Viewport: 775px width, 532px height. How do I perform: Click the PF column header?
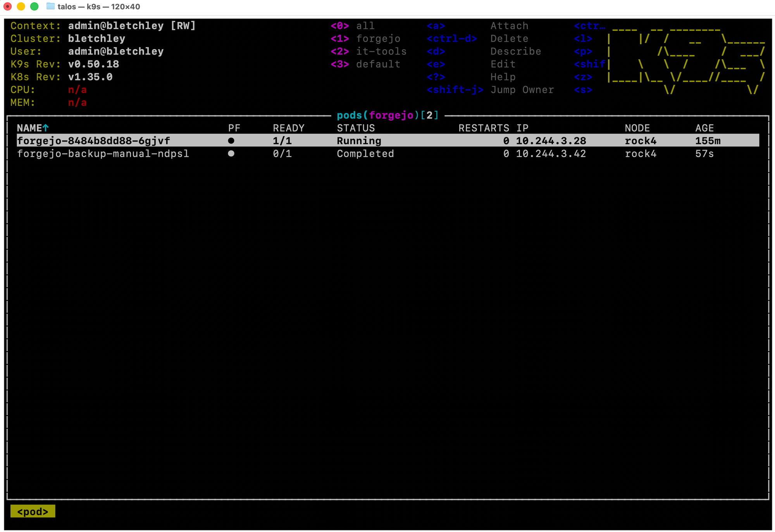234,128
